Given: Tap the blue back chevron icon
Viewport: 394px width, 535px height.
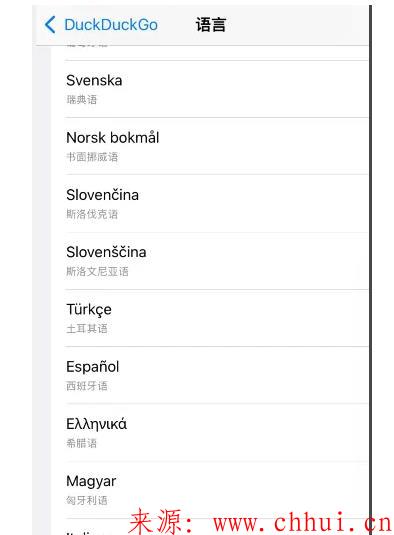Looking at the screenshot, I should pyautogui.click(x=50, y=25).
